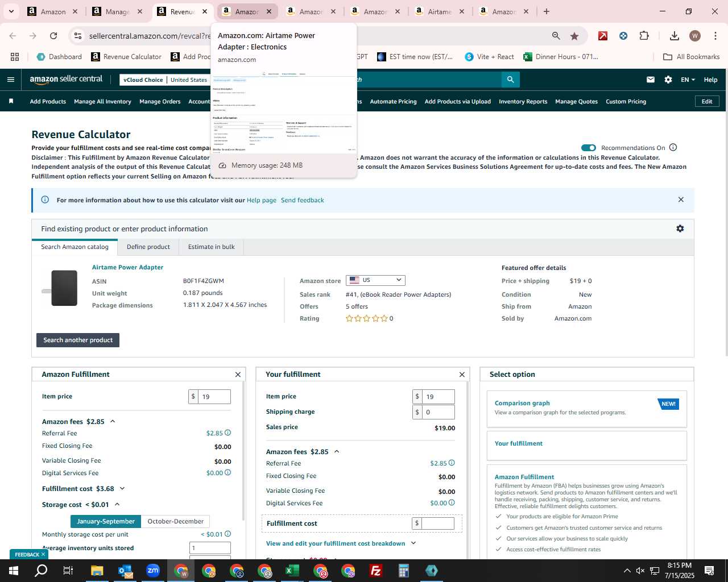Expand the Fulfillment cost $3.68 section
The width and height of the screenshot is (728, 582).
[x=122, y=489]
